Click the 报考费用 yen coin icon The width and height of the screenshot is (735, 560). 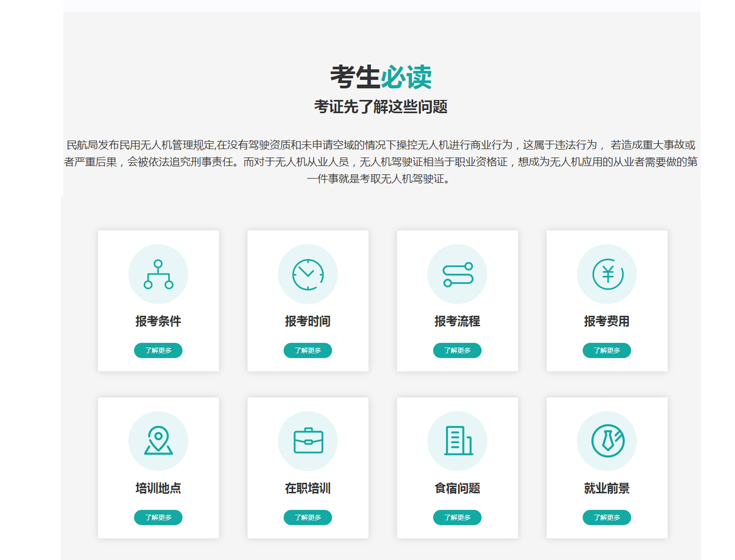(x=607, y=274)
